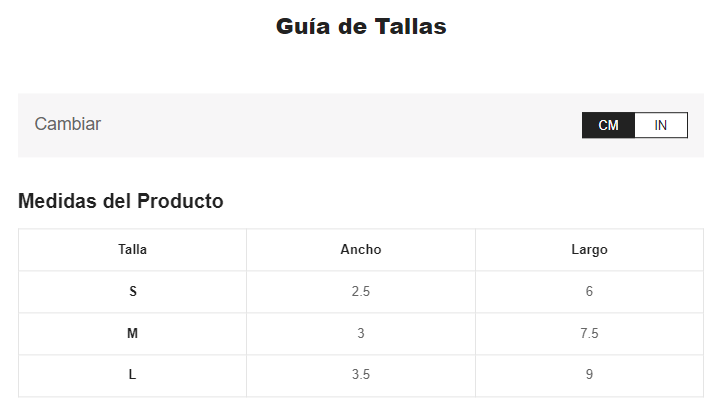
Task: Select the Guía de Tallas heading
Action: pyautogui.click(x=361, y=26)
